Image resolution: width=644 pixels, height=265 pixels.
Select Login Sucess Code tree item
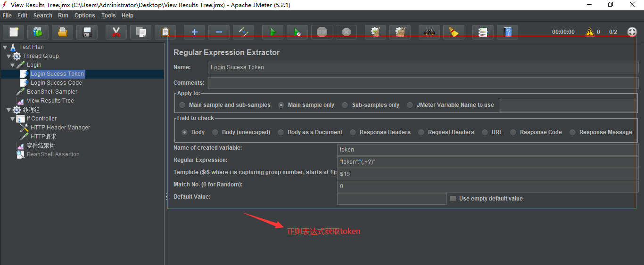[x=56, y=83]
